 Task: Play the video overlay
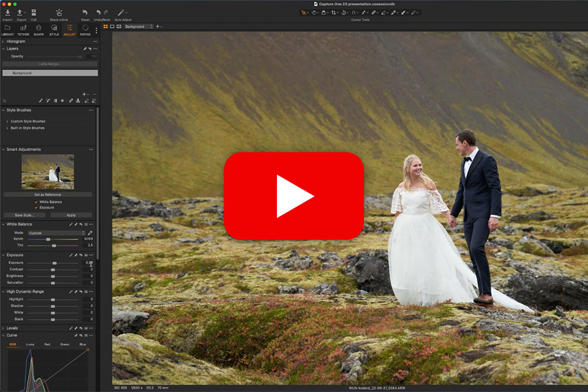coord(294,196)
